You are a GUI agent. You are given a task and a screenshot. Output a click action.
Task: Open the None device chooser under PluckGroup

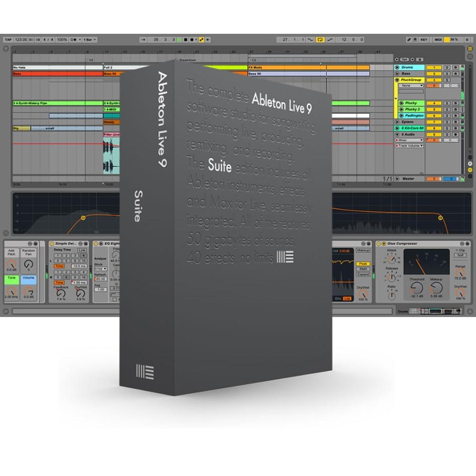[x=411, y=85]
